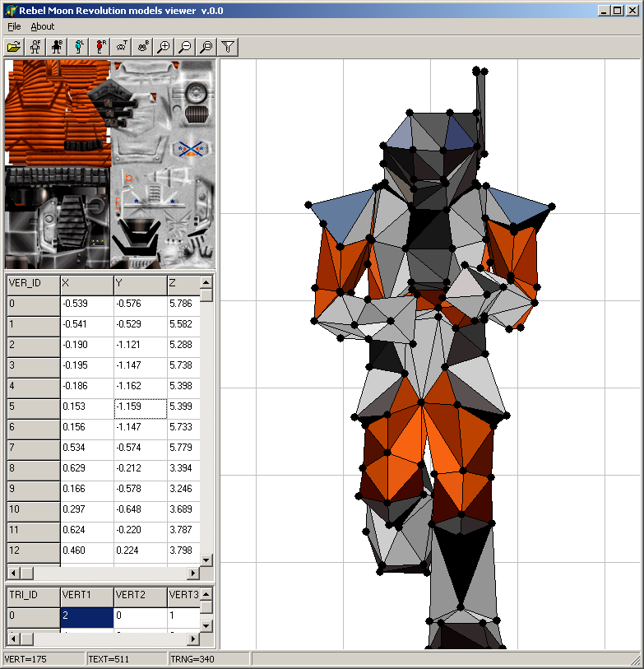Viewport: 644px width, 669px height.
Task: Select the Y cell with value 0.224
Action: pyautogui.click(x=141, y=553)
